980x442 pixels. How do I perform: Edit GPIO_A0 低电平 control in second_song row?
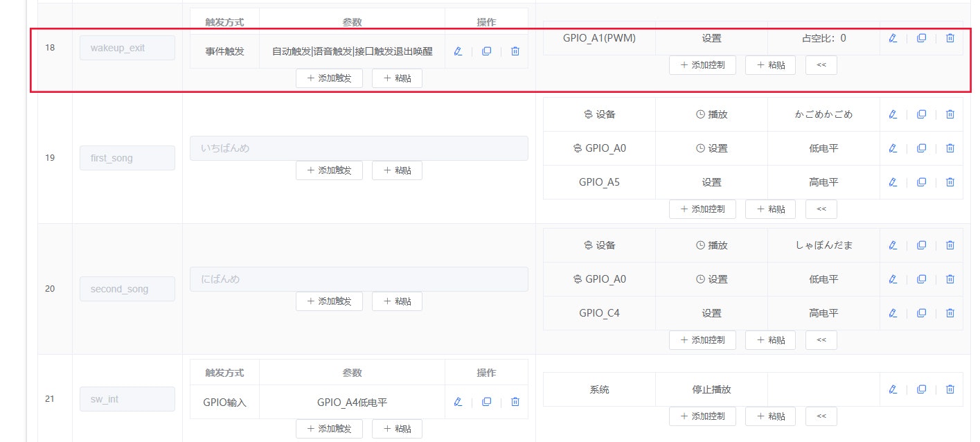893,279
